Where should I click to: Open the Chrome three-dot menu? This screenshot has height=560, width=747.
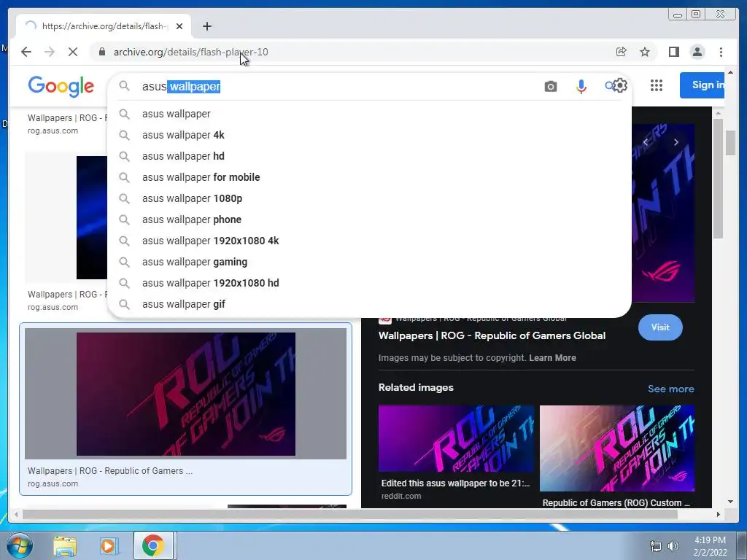[x=721, y=52]
